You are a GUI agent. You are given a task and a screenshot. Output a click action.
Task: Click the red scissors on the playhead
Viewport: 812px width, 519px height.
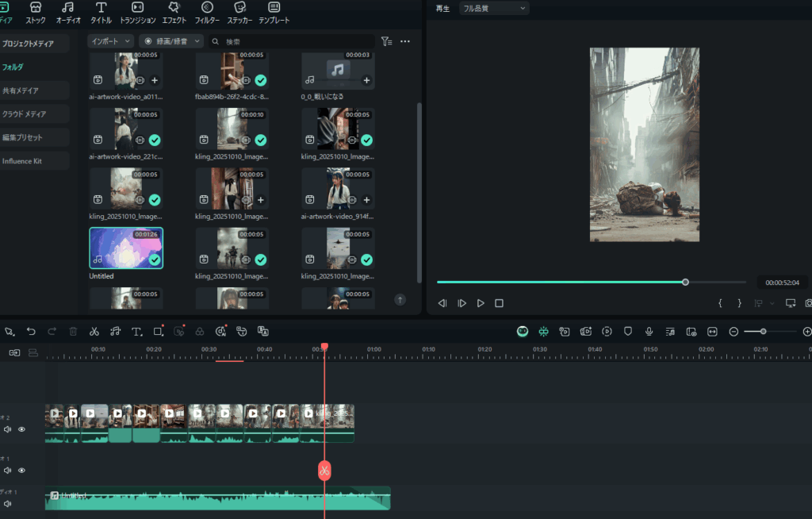coord(324,471)
